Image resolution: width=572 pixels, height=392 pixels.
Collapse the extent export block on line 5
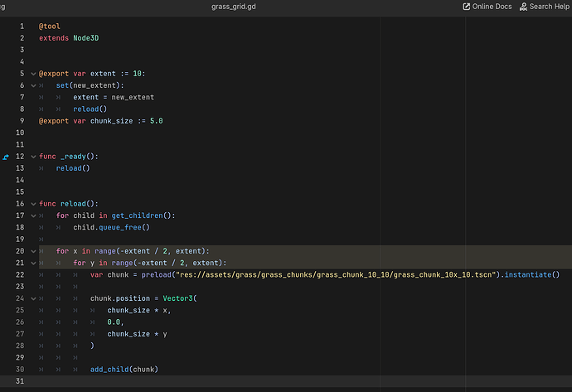tap(33, 74)
